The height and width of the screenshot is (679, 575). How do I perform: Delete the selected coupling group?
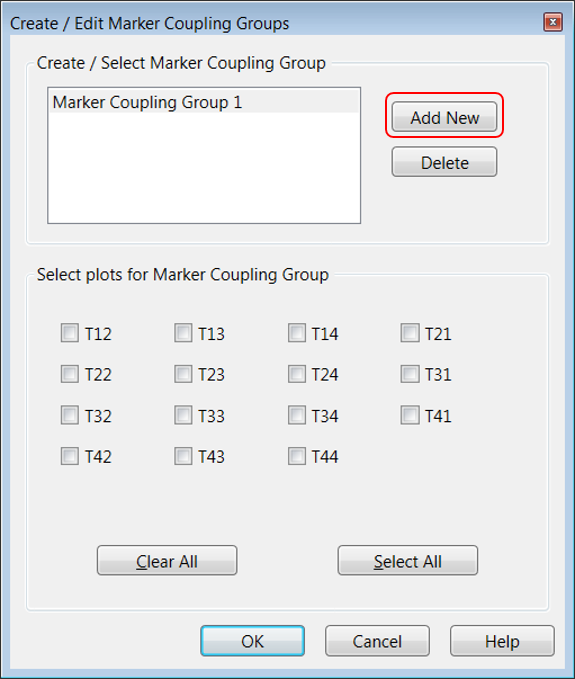pos(444,162)
